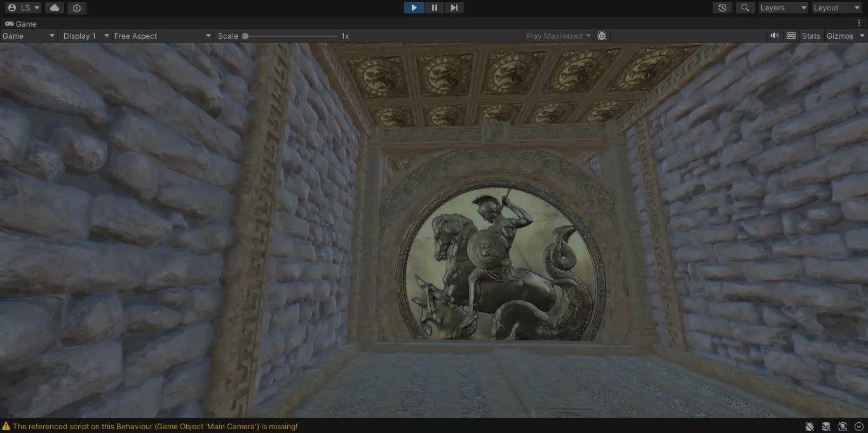868x433 pixels.
Task: Select the Game tab
Action: pyautogui.click(x=21, y=23)
